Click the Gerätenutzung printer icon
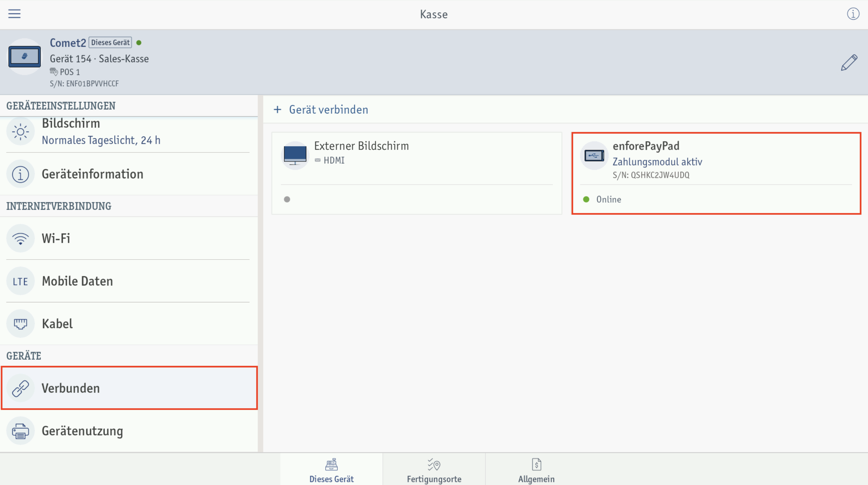The image size is (868, 485). pos(20,431)
